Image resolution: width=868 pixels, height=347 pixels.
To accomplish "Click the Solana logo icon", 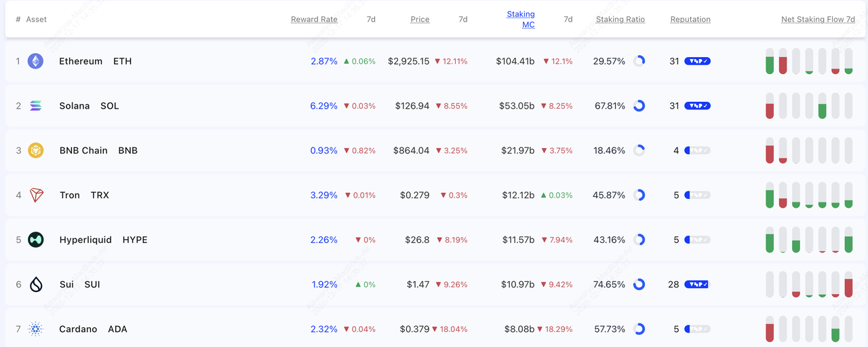I will coord(35,106).
